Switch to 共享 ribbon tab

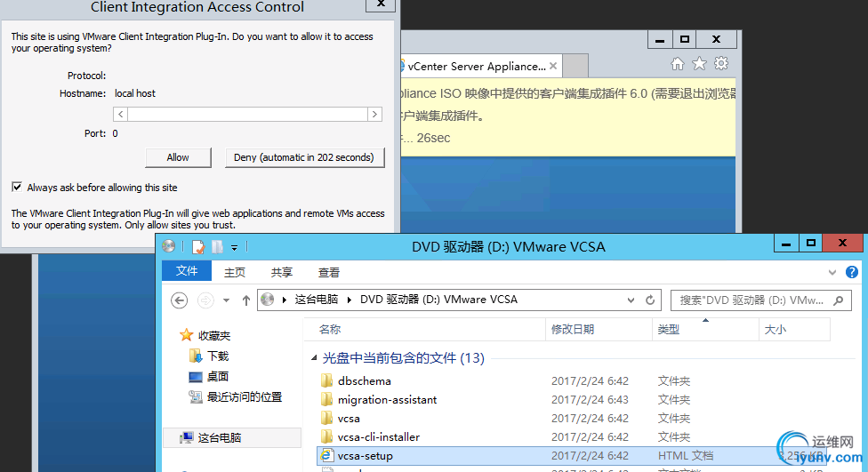coord(282,272)
